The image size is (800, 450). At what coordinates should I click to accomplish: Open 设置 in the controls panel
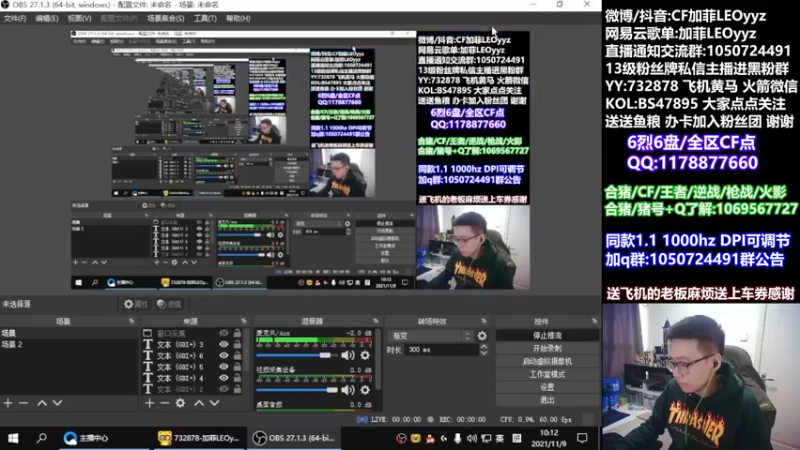[547, 387]
